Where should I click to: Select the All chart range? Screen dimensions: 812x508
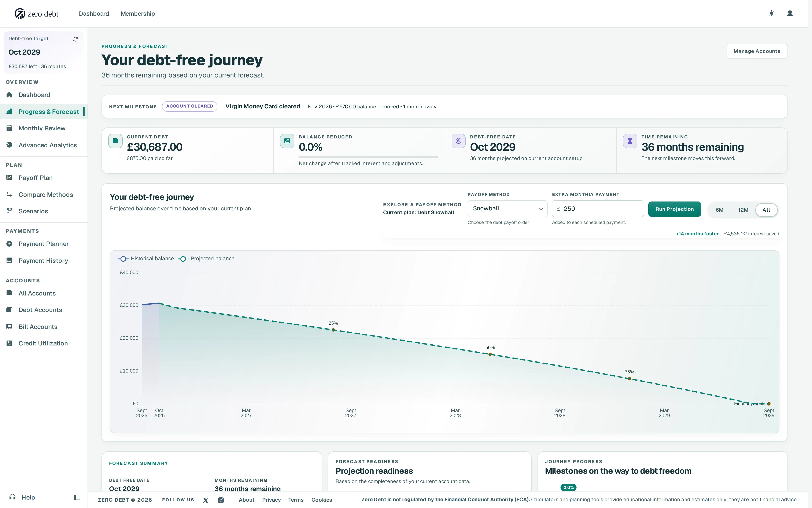click(766, 210)
